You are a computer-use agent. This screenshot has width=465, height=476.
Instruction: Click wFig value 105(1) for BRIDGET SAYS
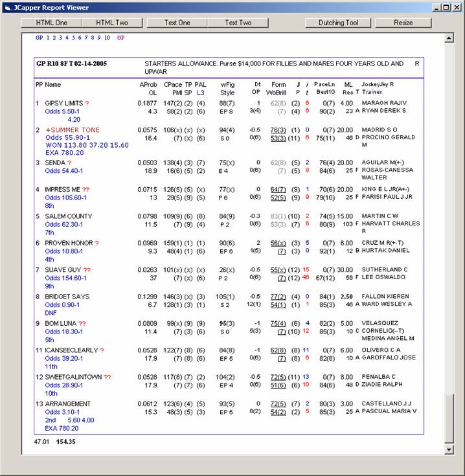click(x=225, y=297)
